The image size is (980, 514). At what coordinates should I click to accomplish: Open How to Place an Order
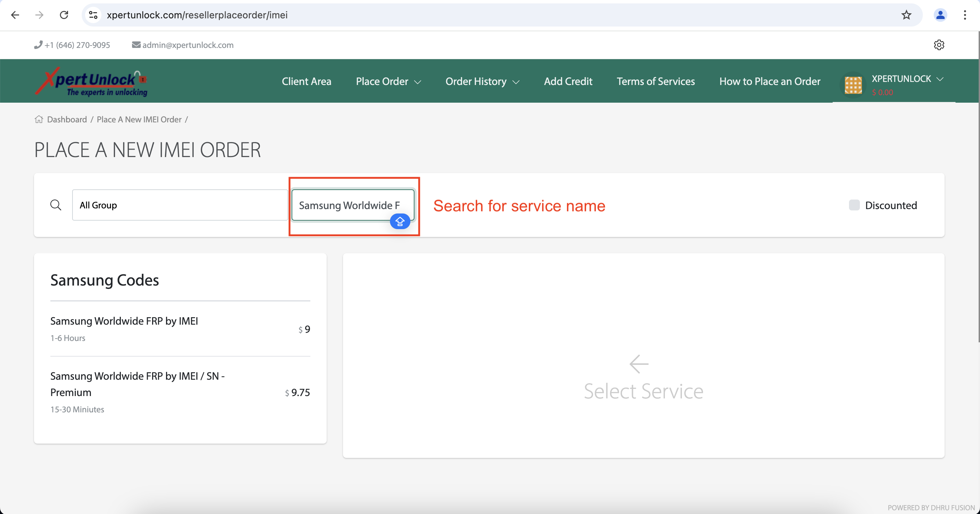[770, 81]
